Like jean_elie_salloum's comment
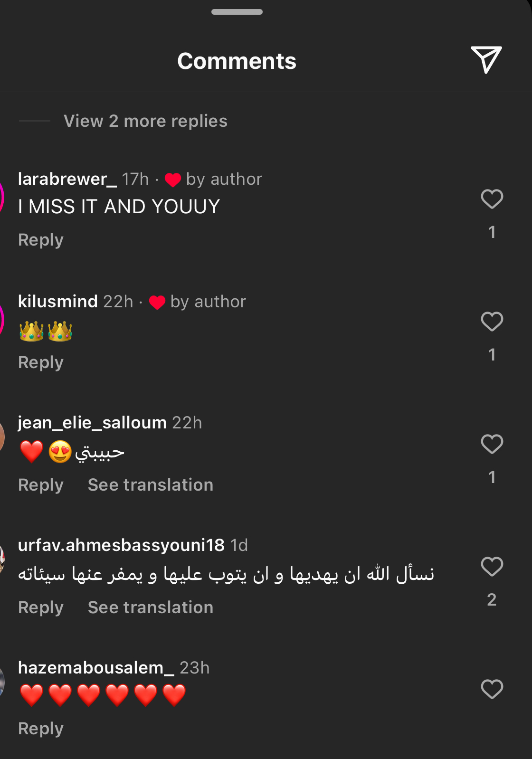The image size is (532, 759). coord(492,444)
